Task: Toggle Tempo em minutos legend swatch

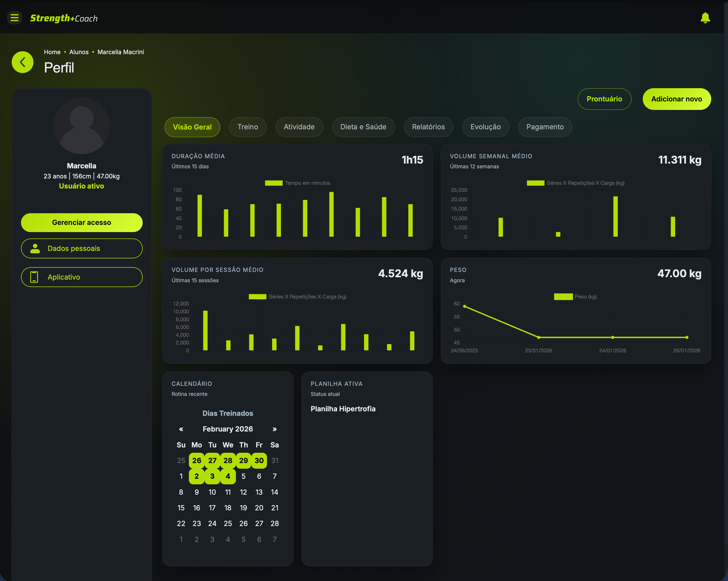Action: tap(273, 183)
